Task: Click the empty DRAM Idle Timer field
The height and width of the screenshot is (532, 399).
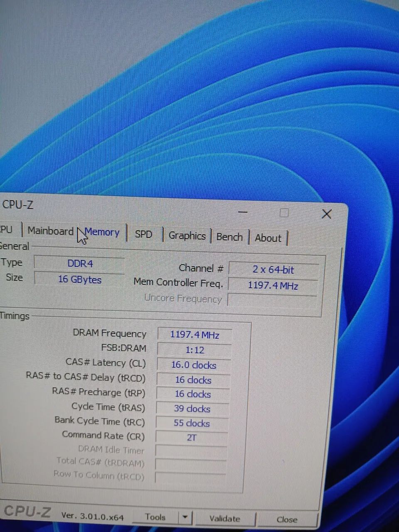Action: click(x=191, y=451)
